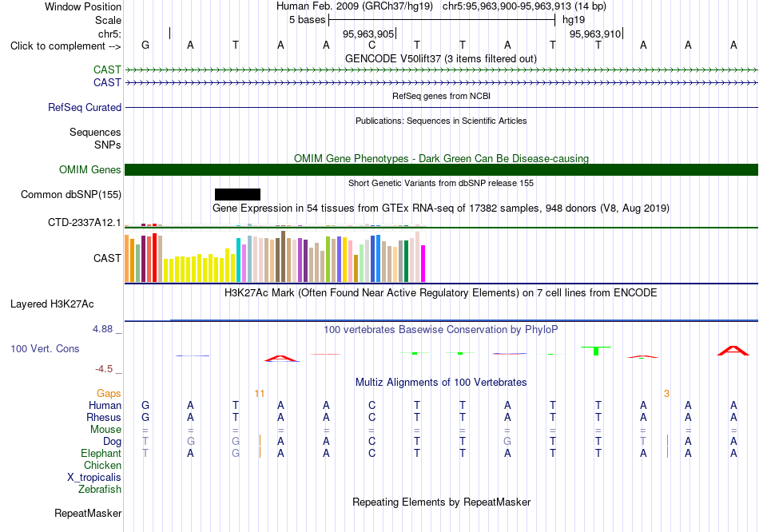Click 'Repeating Elements by RepeatMasker' title

pos(441,502)
